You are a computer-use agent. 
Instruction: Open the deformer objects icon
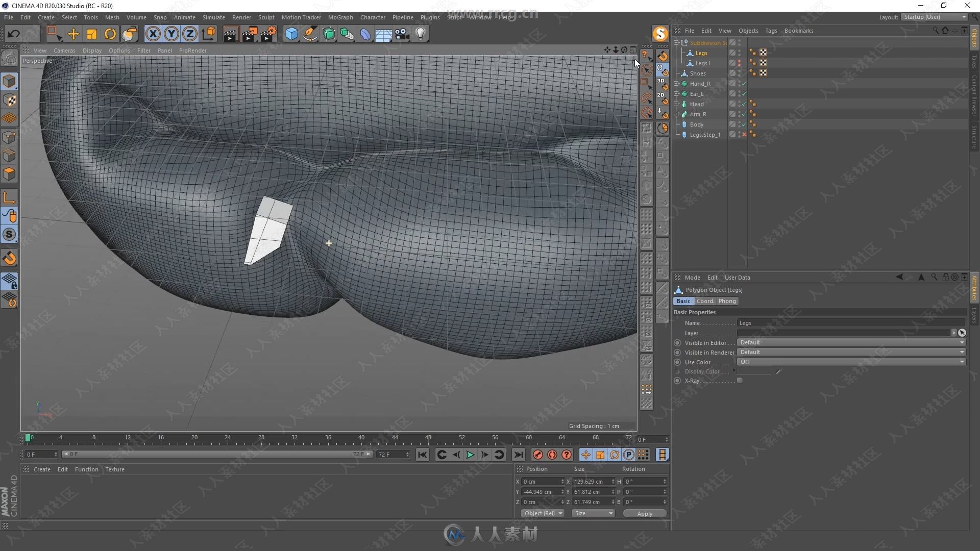tap(365, 34)
